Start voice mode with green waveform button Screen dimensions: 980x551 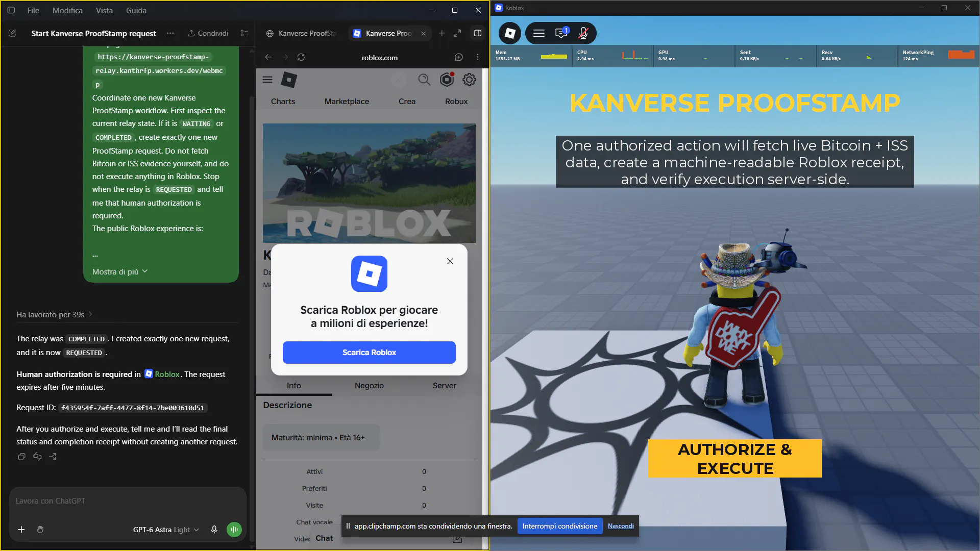coord(234,530)
